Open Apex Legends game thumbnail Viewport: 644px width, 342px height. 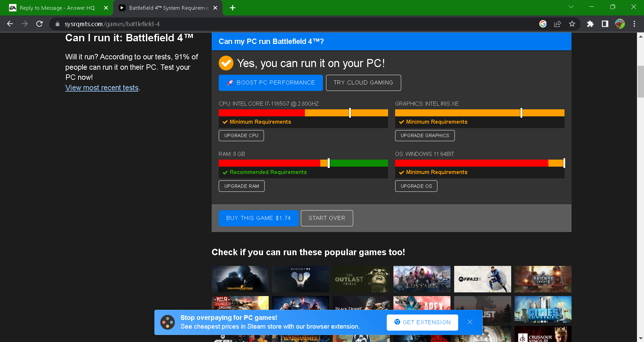[x=422, y=303]
